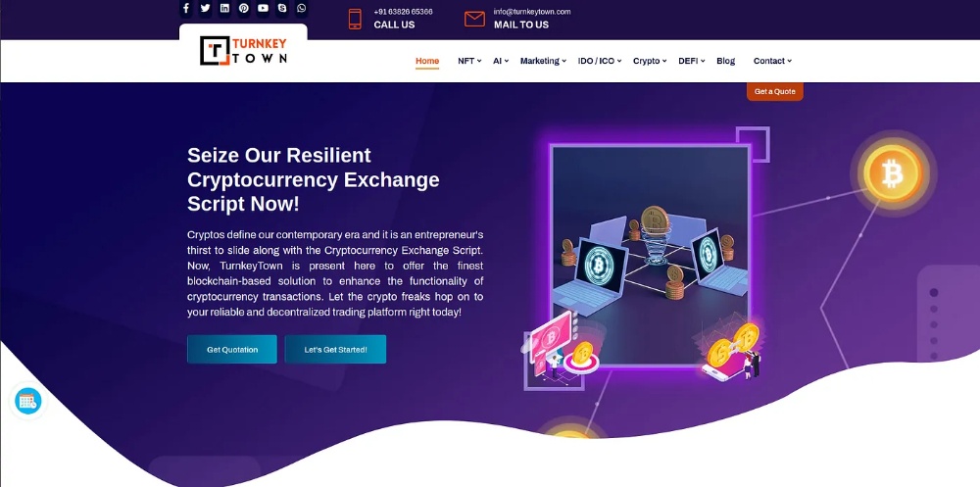980x487 pixels.
Task: Click the Let's Get Started! button
Action: [335, 350]
